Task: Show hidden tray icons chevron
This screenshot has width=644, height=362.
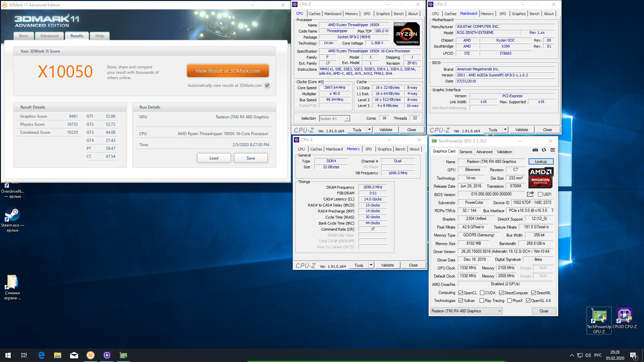Action: click(x=572, y=355)
